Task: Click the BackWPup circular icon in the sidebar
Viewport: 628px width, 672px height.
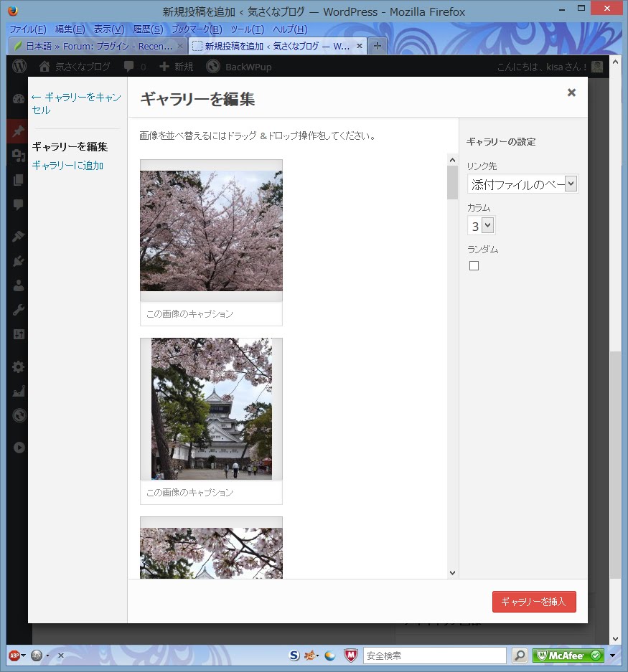Action: [19, 415]
